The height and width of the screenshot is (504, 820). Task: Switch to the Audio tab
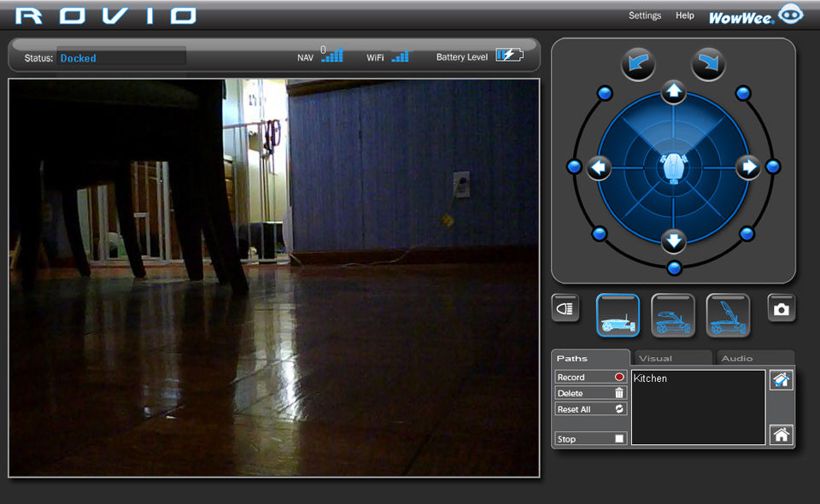point(755,358)
